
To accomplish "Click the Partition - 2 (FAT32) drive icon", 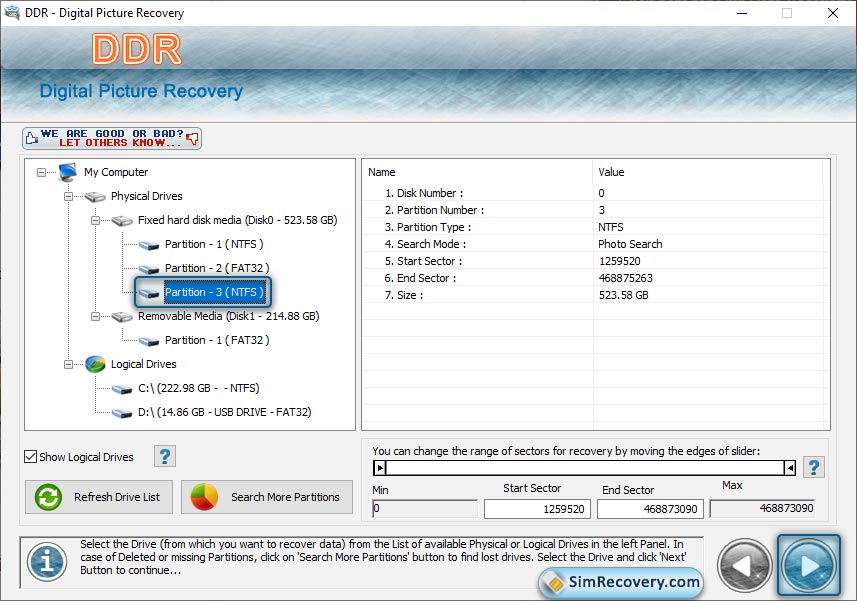I will (x=149, y=269).
